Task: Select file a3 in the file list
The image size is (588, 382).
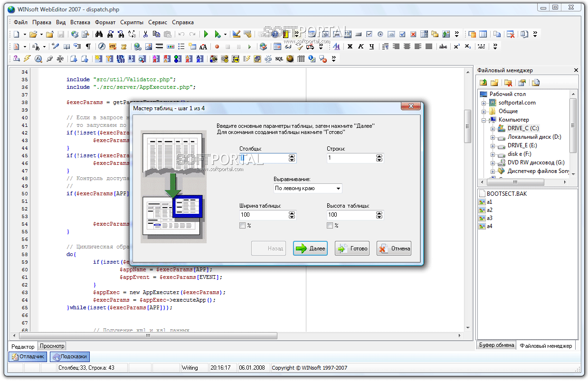Action: [486, 218]
